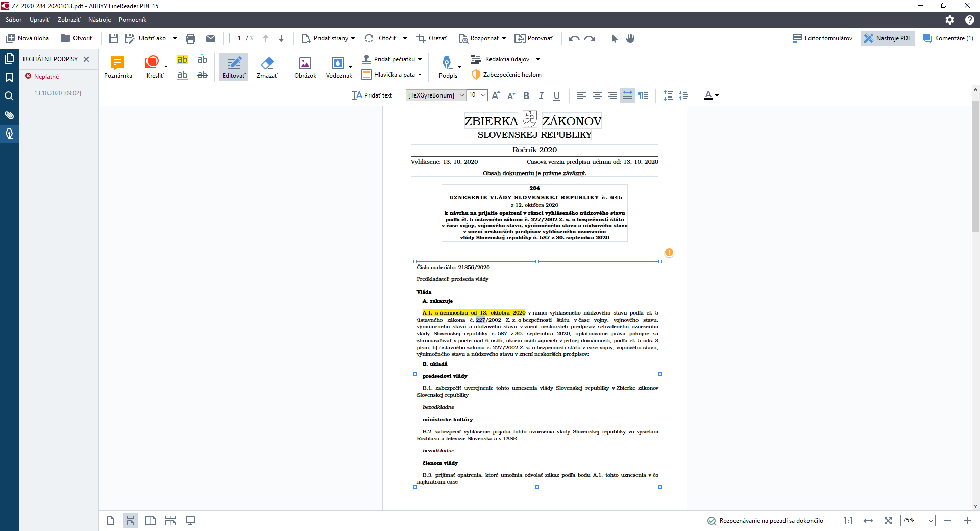Image resolution: width=980 pixels, height=531 pixels.
Task: Open the Upraviť menu
Action: 40,20
